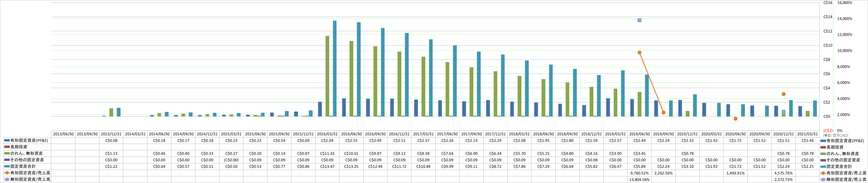
Task: Select the 2017/12/31 date column header
Action: [x=495, y=134]
